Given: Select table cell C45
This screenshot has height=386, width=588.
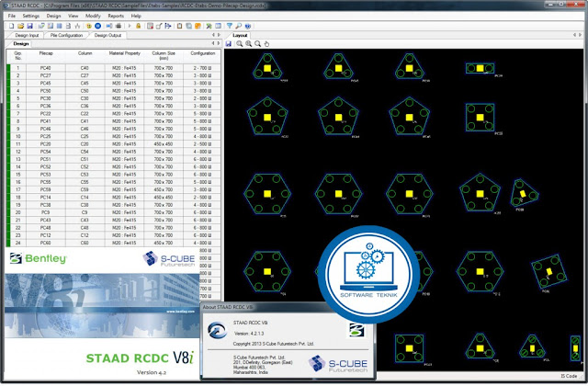Looking at the screenshot, I should 85,84.
